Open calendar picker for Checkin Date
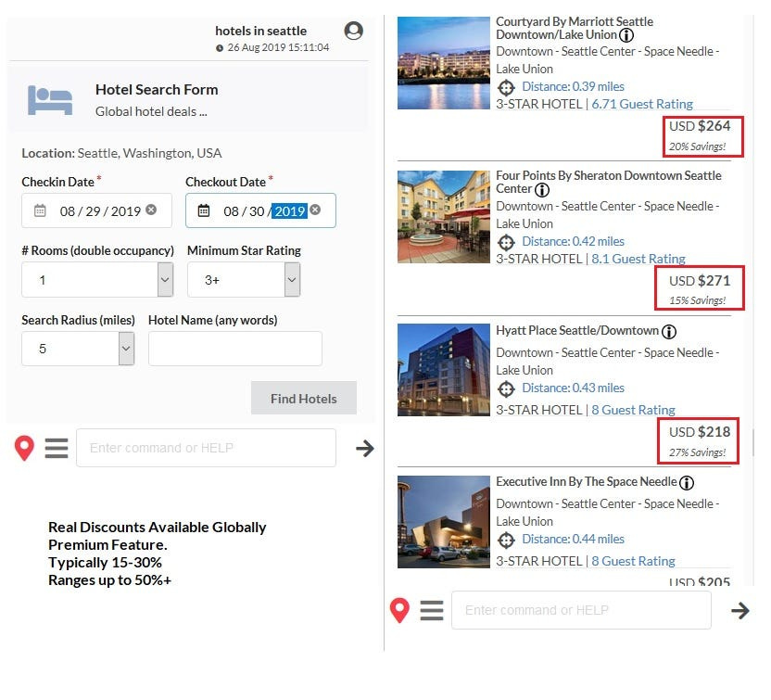 point(40,211)
